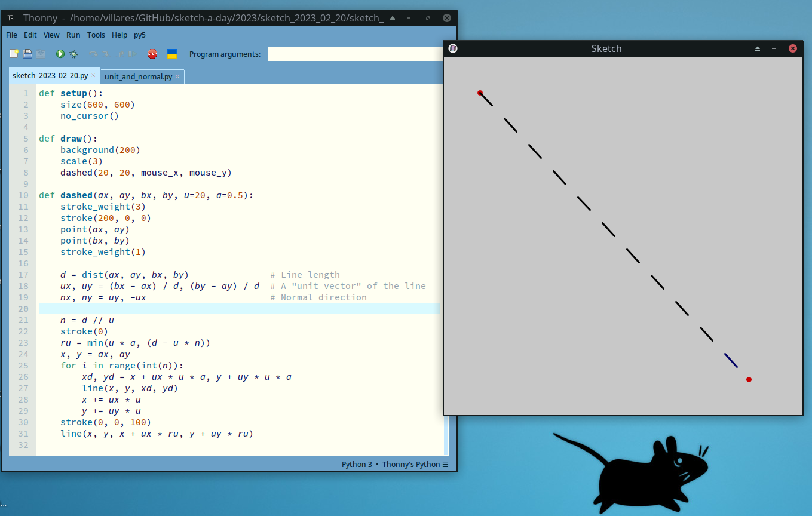
Task: Click the Sketch window's title bar icon
Action: [453, 48]
